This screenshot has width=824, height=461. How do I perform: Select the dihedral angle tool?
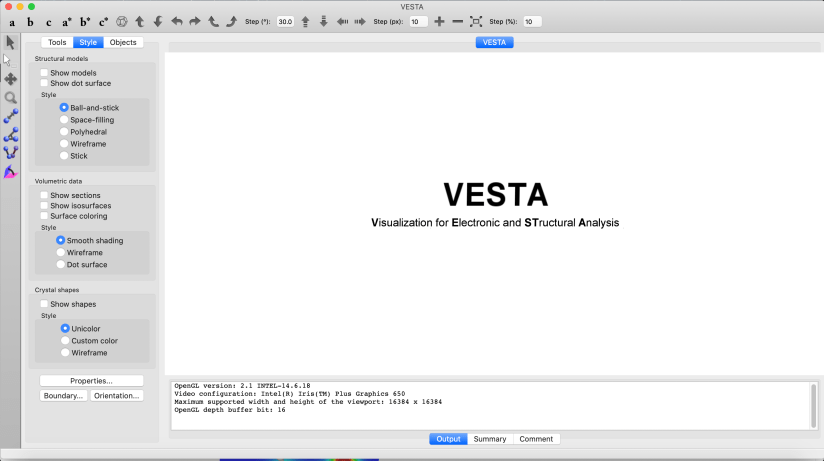click(11, 153)
